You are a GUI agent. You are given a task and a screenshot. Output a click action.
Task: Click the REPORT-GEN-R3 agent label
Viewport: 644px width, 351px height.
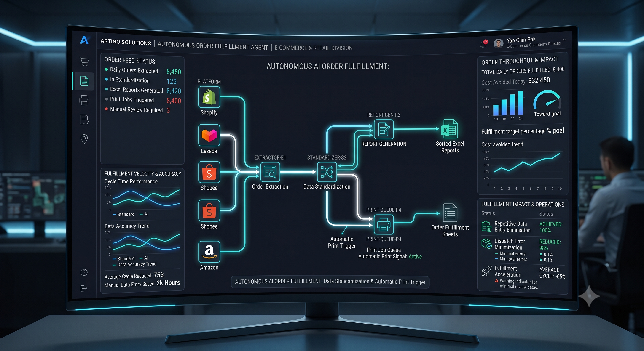click(x=384, y=115)
